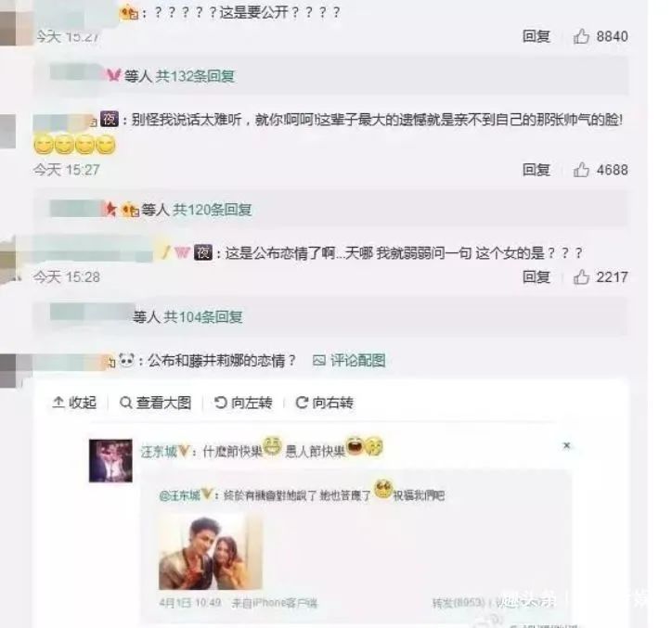Open the 评论配图 picture icon

[x=319, y=361]
